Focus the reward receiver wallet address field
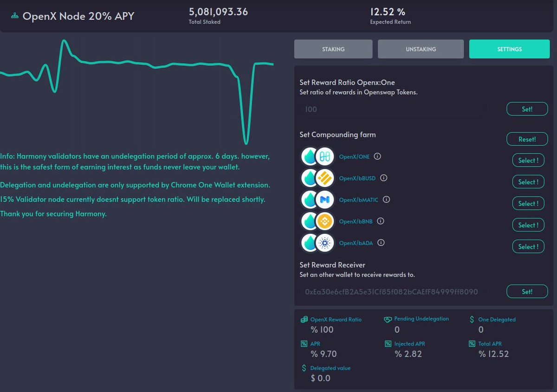 [394, 292]
